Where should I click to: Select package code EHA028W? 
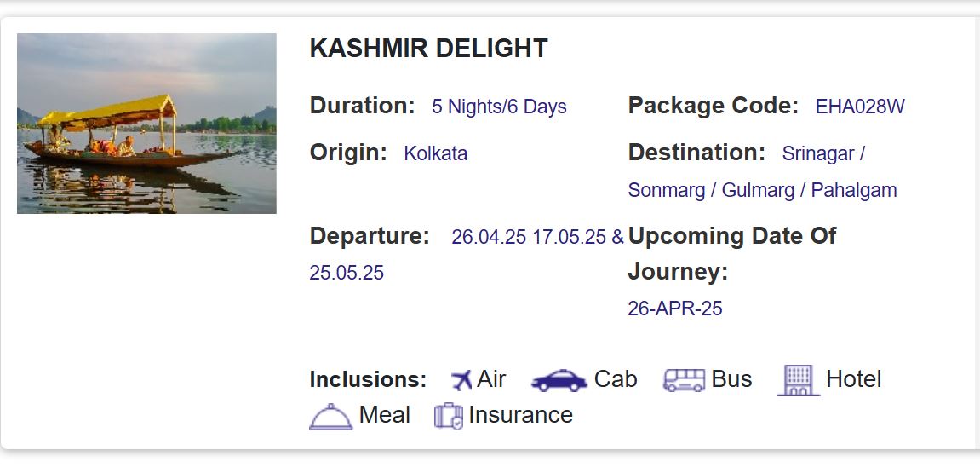click(x=859, y=107)
